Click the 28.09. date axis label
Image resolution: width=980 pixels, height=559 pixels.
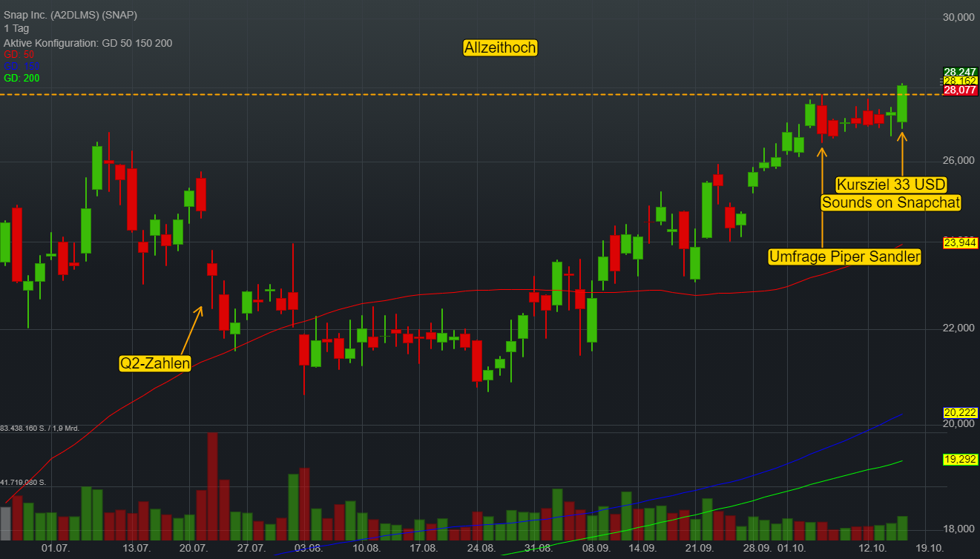click(x=757, y=549)
